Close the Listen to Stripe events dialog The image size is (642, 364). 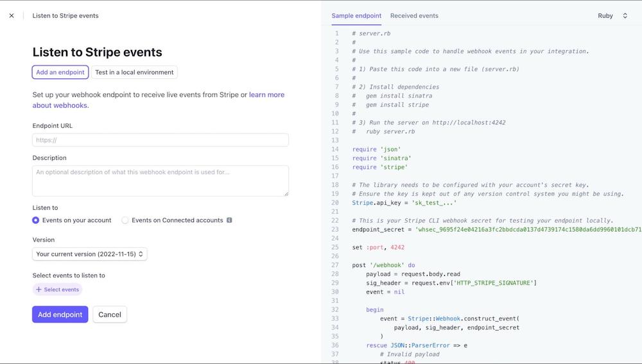coord(12,15)
